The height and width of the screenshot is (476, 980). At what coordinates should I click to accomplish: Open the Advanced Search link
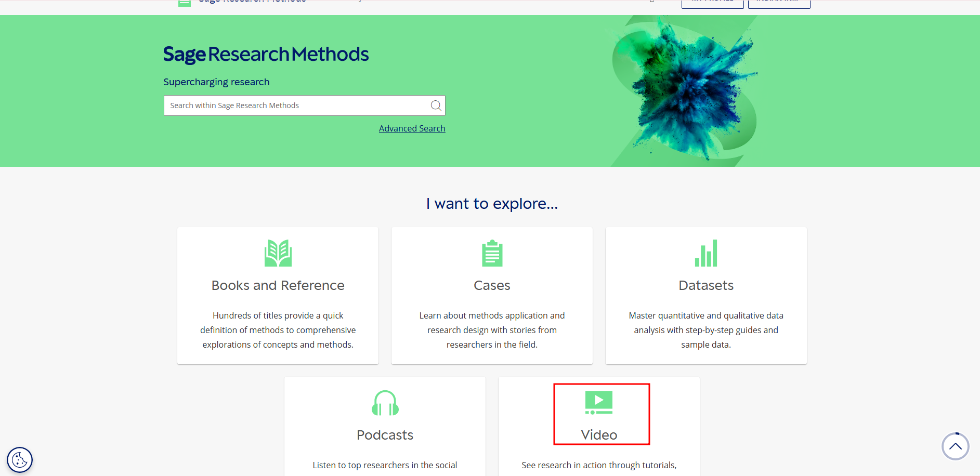412,128
